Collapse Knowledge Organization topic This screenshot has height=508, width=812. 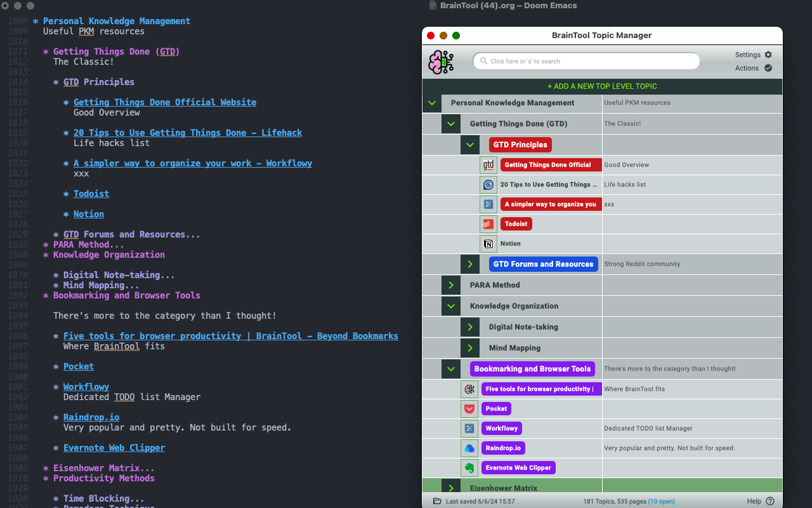(x=451, y=306)
